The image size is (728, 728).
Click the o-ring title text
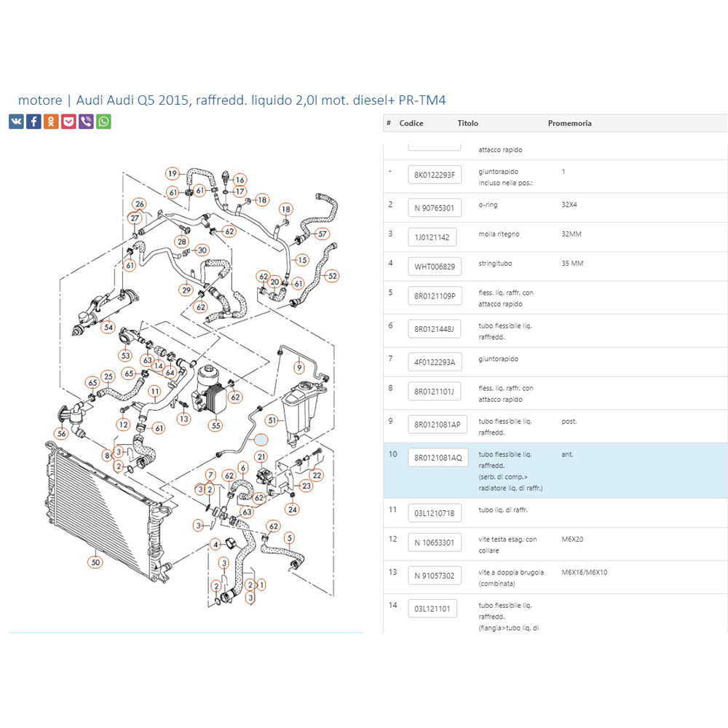488,205
